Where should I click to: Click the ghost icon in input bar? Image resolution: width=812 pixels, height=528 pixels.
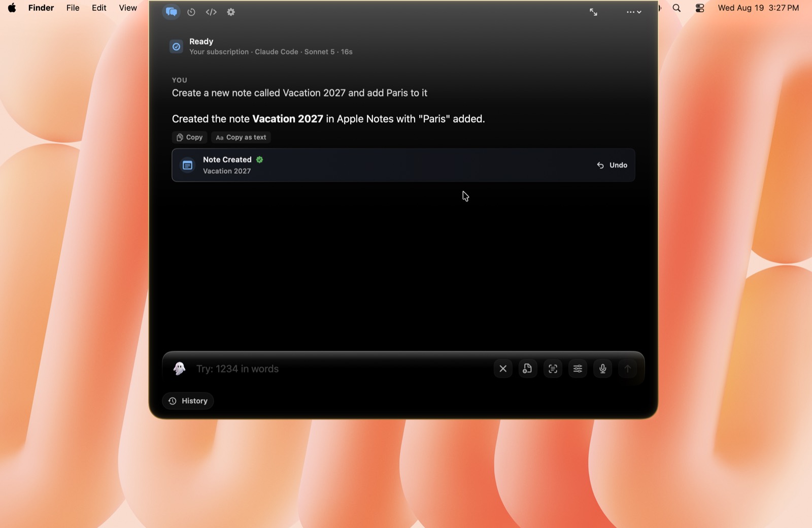coord(179,369)
